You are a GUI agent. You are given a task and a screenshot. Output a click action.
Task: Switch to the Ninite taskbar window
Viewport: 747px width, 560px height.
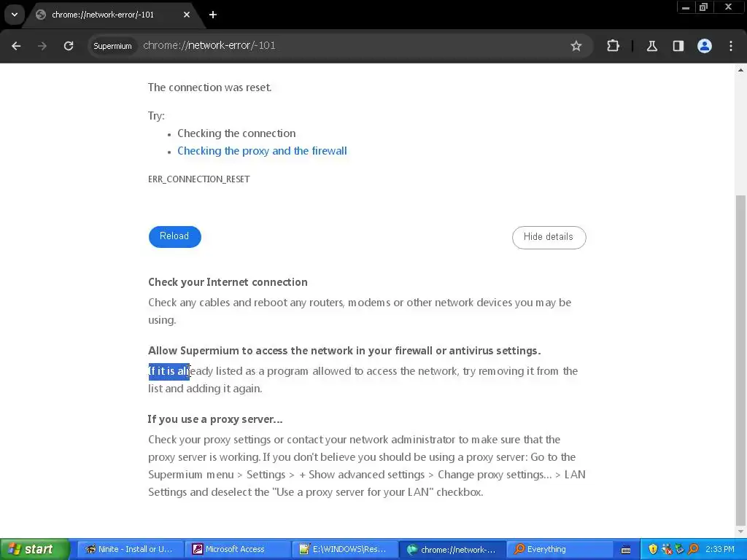click(130, 550)
